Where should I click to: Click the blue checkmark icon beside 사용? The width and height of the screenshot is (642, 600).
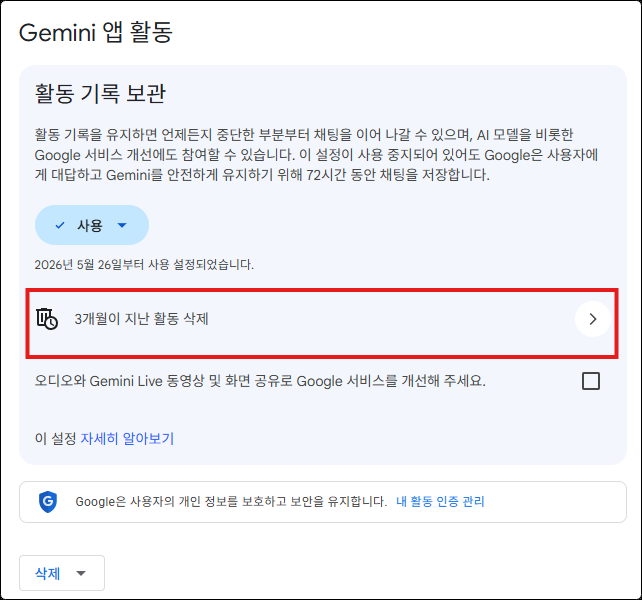(x=60, y=225)
